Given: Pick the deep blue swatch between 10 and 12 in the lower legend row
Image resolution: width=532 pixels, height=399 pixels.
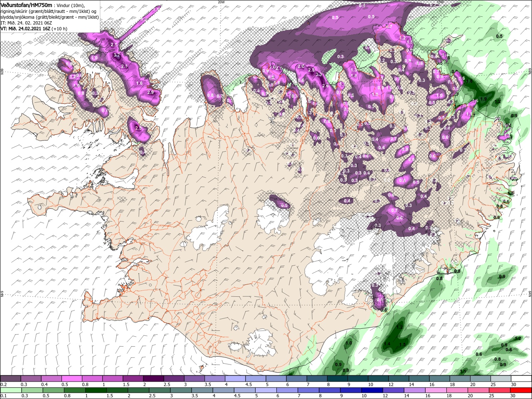Looking at the screenshot, I should [x=371, y=390].
